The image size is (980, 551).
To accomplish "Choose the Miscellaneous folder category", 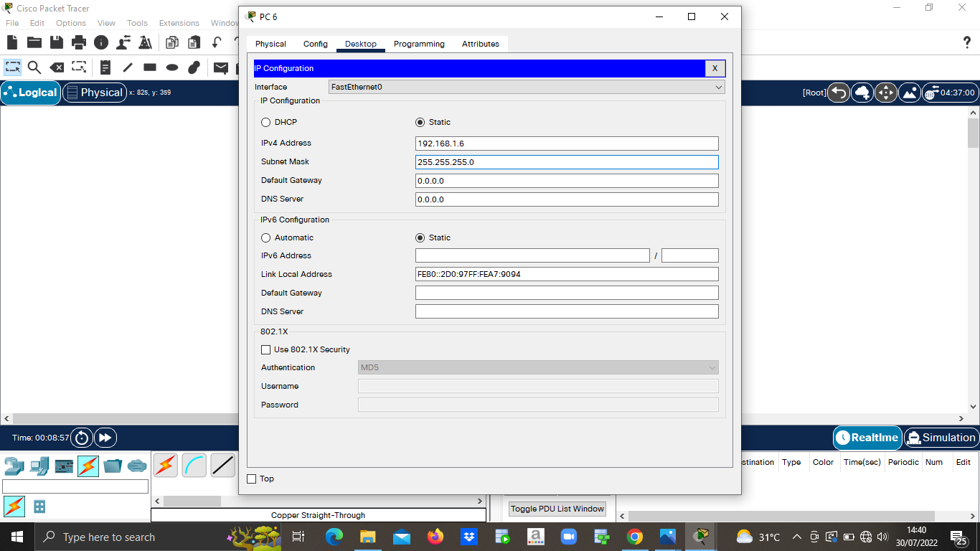I will [113, 466].
